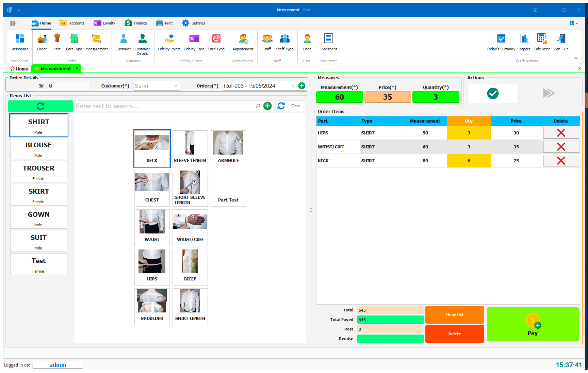
Task: Open the Loyalty ribbon tab
Action: (x=105, y=23)
